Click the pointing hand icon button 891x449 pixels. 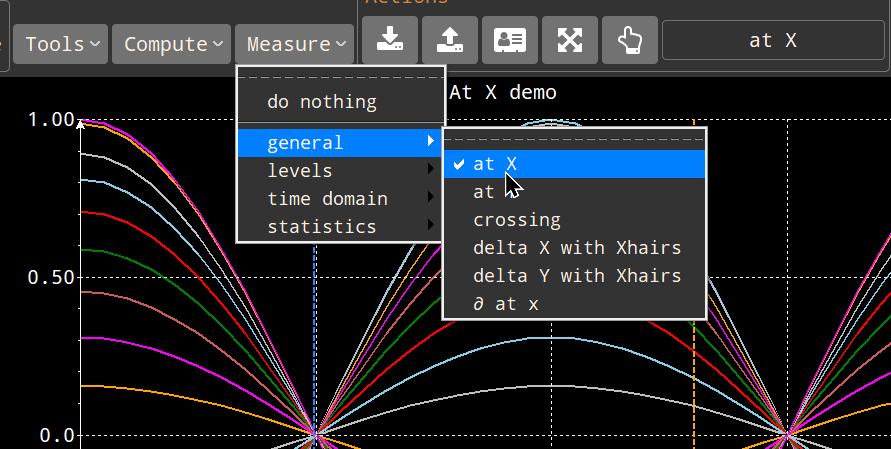click(630, 40)
